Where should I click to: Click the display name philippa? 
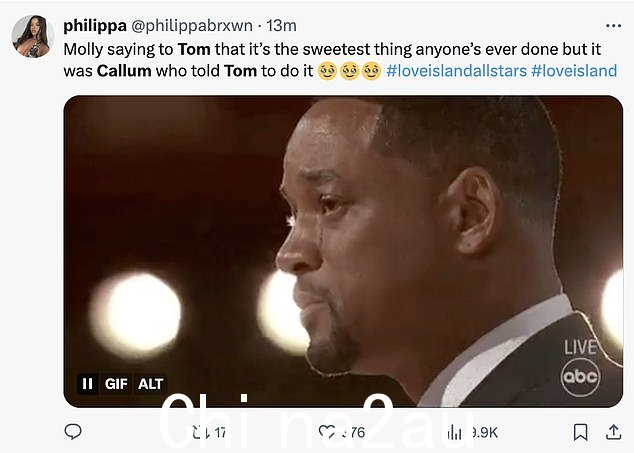[95, 25]
